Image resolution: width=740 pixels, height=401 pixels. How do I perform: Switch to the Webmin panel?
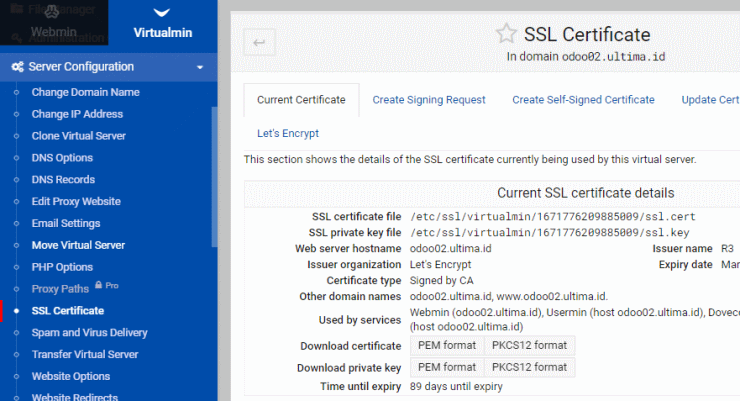tap(54, 23)
